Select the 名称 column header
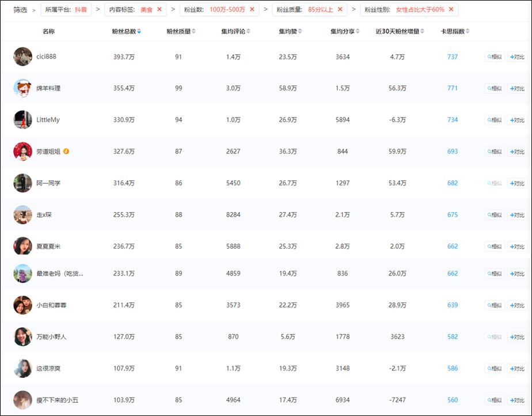The image size is (532, 416). coord(48,31)
